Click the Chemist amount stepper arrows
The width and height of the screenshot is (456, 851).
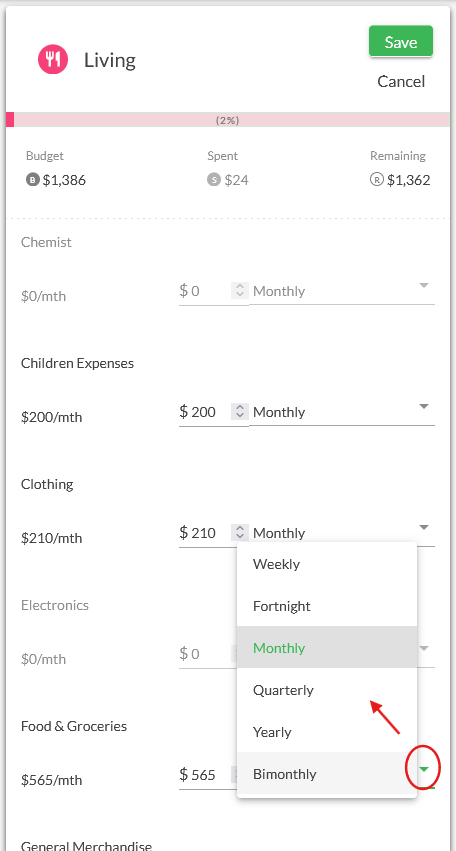pyautogui.click(x=239, y=290)
